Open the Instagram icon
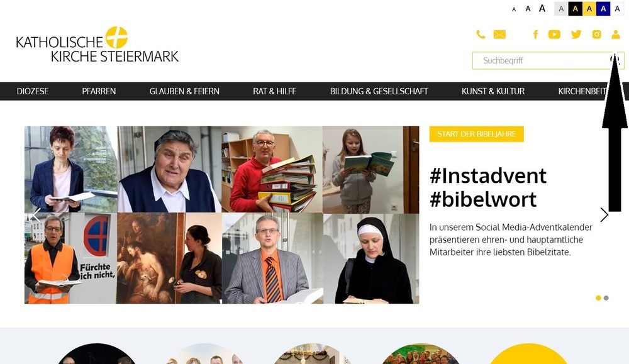 596,35
